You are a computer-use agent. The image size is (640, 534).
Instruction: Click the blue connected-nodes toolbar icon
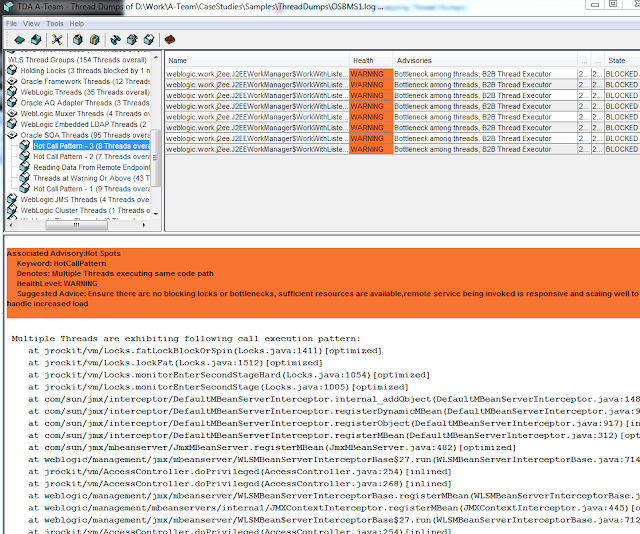tap(116, 40)
